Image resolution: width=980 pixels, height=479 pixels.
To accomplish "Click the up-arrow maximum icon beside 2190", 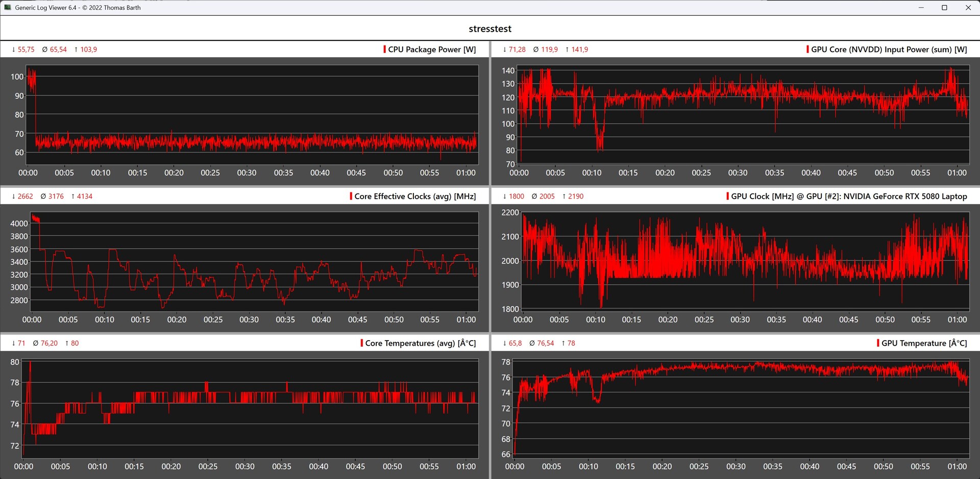I will (x=564, y=197).
